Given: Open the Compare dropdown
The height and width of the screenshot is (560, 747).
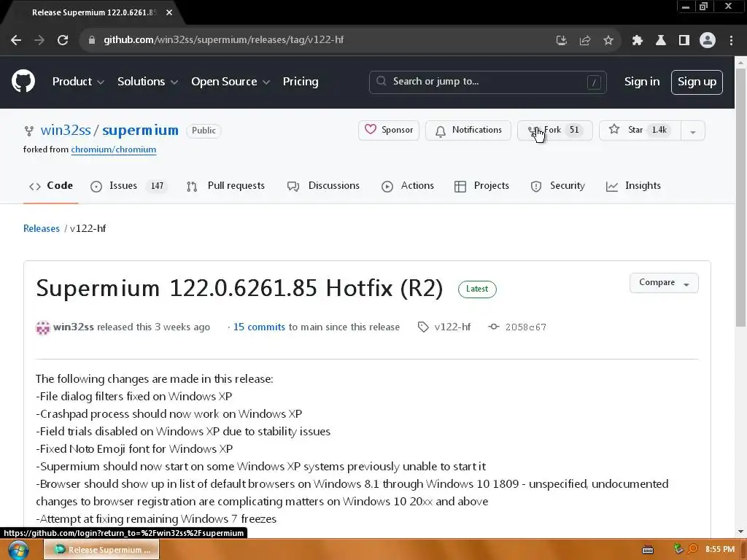Looking at the screenshot, I should (664, 283).
